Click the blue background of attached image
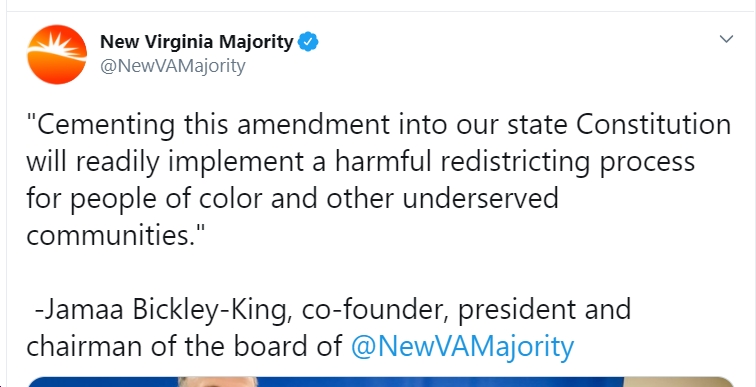The width and height of the screenshot is (756, 387). click(x=434, y=382)
